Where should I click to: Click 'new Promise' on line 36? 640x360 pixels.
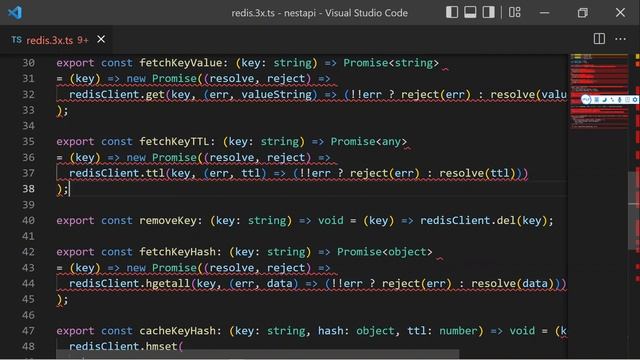pos(162,158)
